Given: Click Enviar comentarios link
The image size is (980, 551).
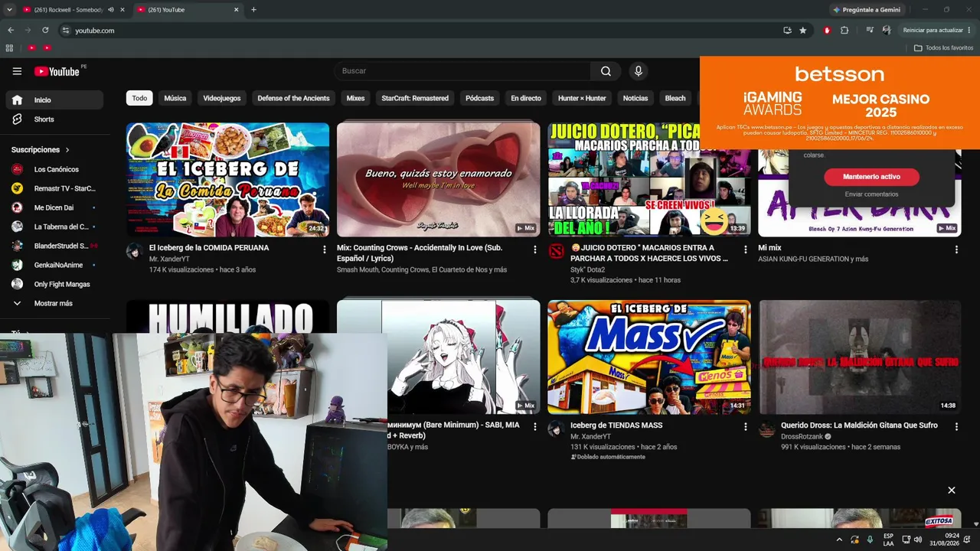Looking at the screenshot, I should [871, 194].
